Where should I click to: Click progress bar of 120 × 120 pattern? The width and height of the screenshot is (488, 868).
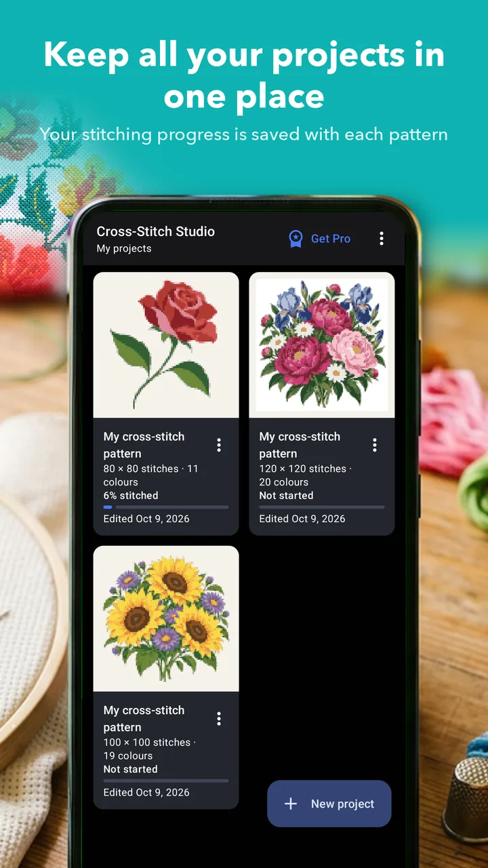click(x=322, y=507)
